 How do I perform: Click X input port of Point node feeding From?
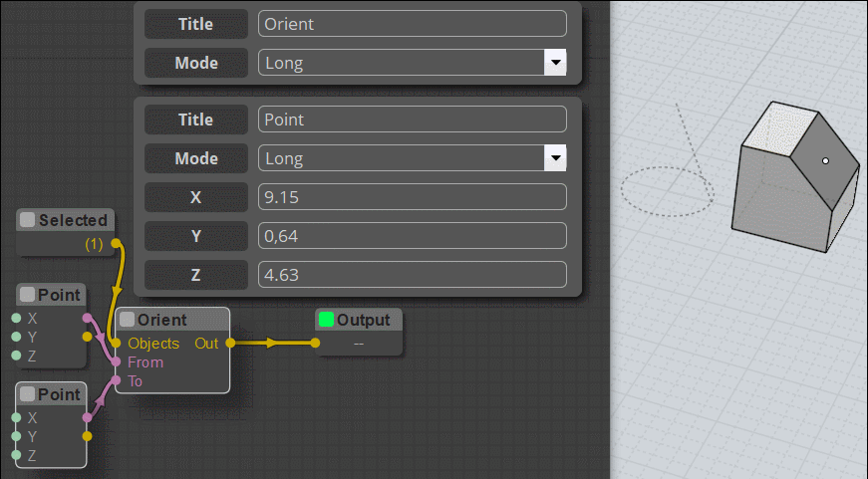[16, 318]
